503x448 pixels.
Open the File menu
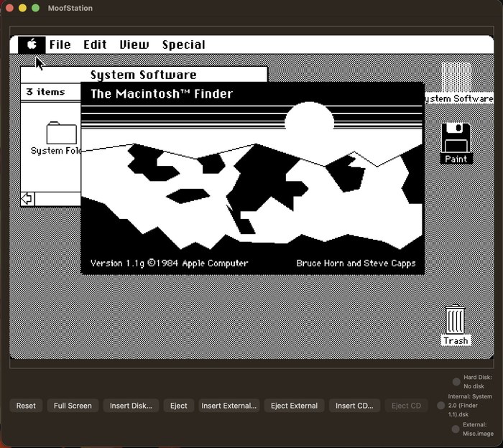[60, 45]
